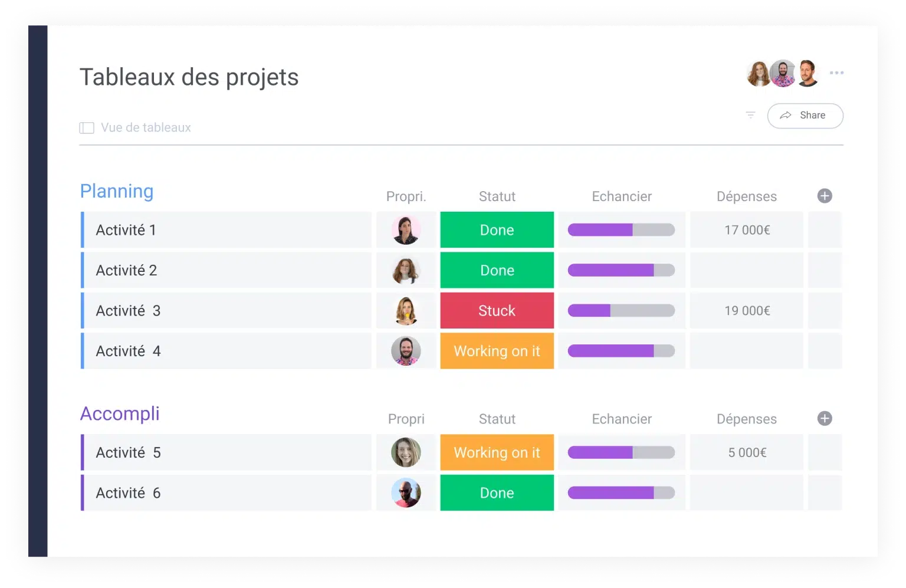Open Activité 1 Done status label
This screenshot has width=906, height=588.
click(497, 230)
